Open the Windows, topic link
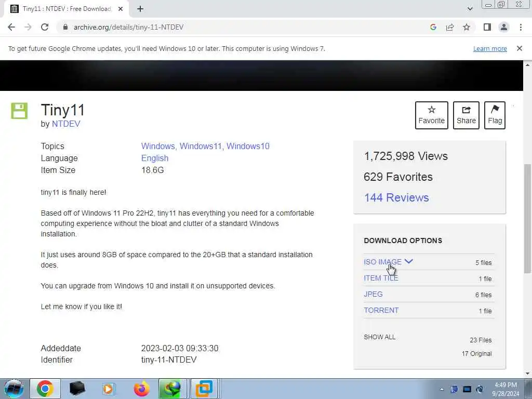Viewport: 532px width, 399px height. coord(158,146)
